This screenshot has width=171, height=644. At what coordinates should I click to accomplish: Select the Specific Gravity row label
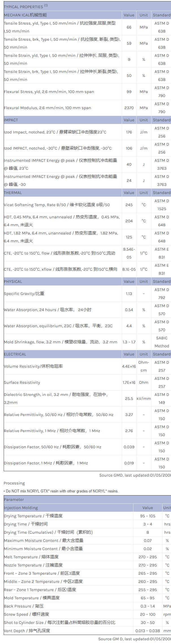pyautogui.click(x=24, y=294)
